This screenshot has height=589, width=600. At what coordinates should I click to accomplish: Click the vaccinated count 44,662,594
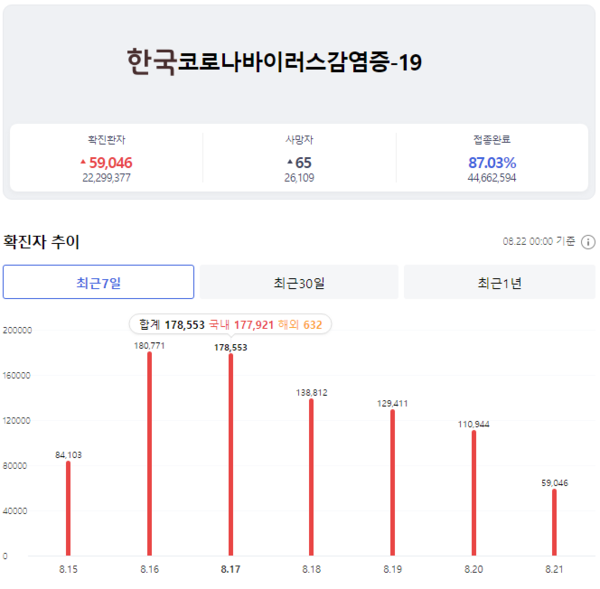[492, 178]
